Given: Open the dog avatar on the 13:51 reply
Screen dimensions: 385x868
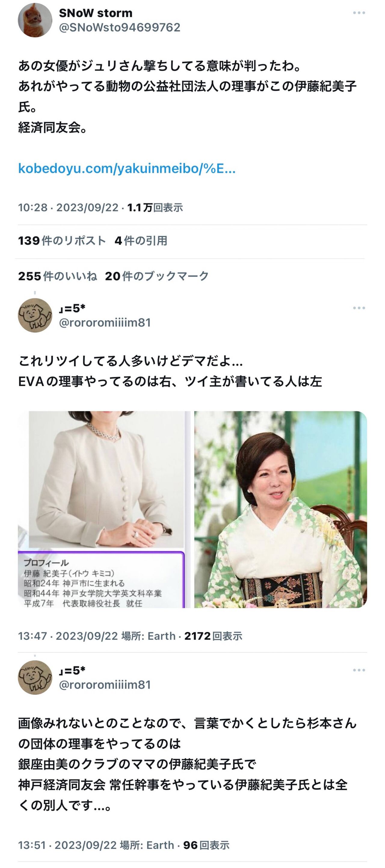Looking at the screenshot, I should pyautogui.click(x=35, y=678).
